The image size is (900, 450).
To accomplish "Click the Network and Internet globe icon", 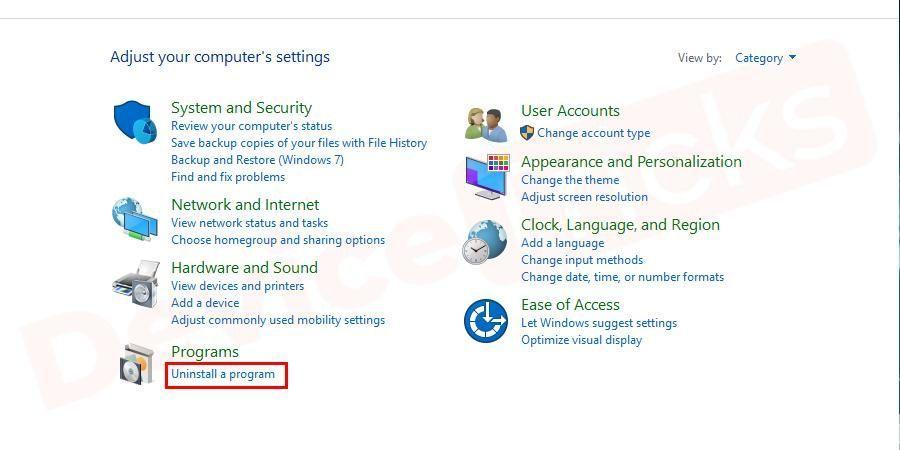I will coord(134,219).
